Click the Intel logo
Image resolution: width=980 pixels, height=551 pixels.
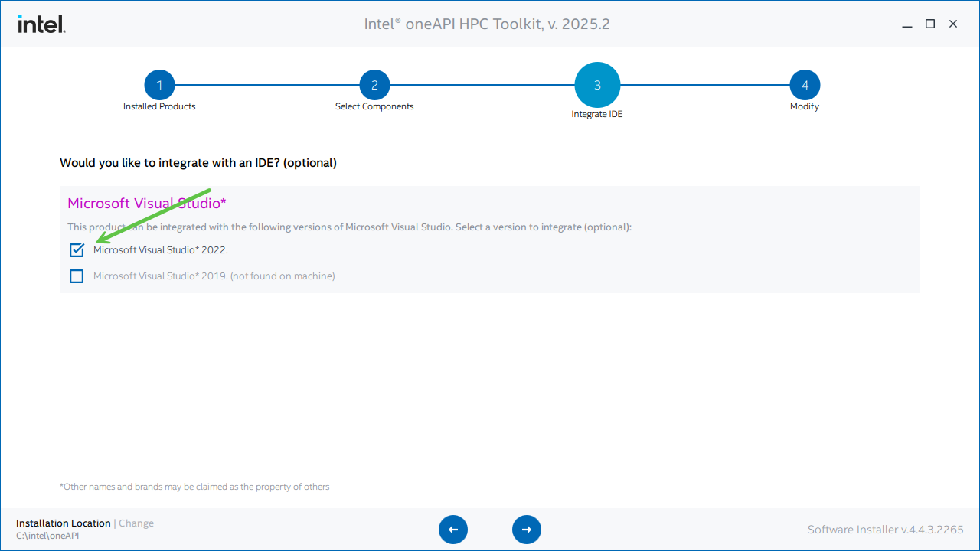(41, 24)
